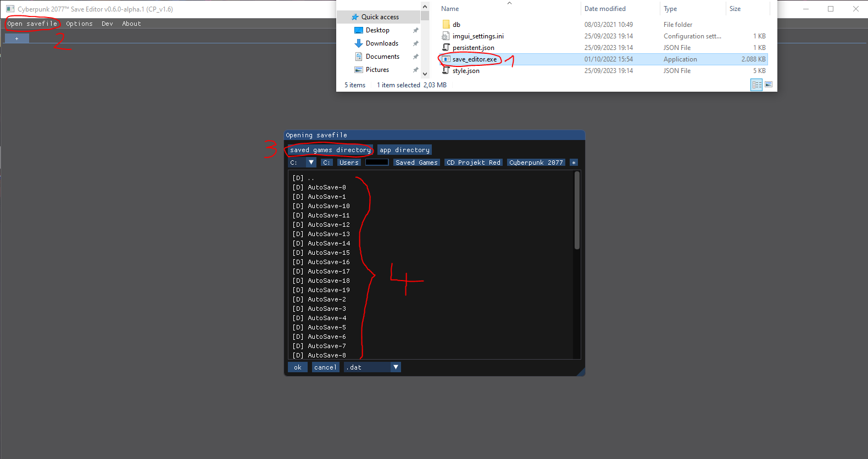Select the AutoSave-1 folder entry
Screen dimensions: 868x459
tap(431, 197)
